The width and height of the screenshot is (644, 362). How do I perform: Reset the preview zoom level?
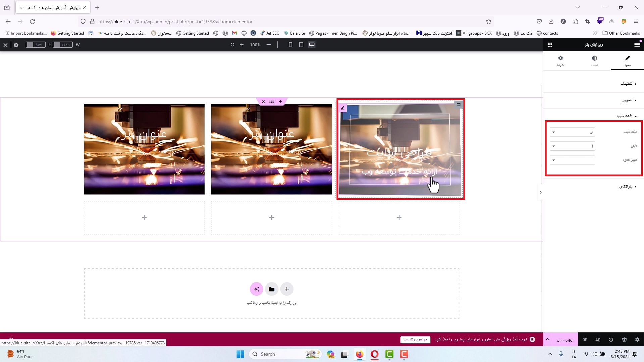pos(232,45)
